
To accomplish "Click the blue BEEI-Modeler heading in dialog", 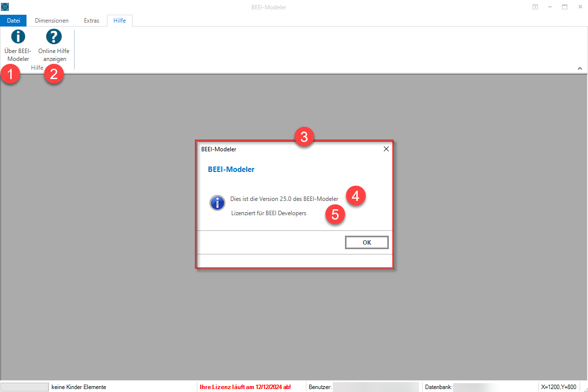I will (x=231, y=169).
